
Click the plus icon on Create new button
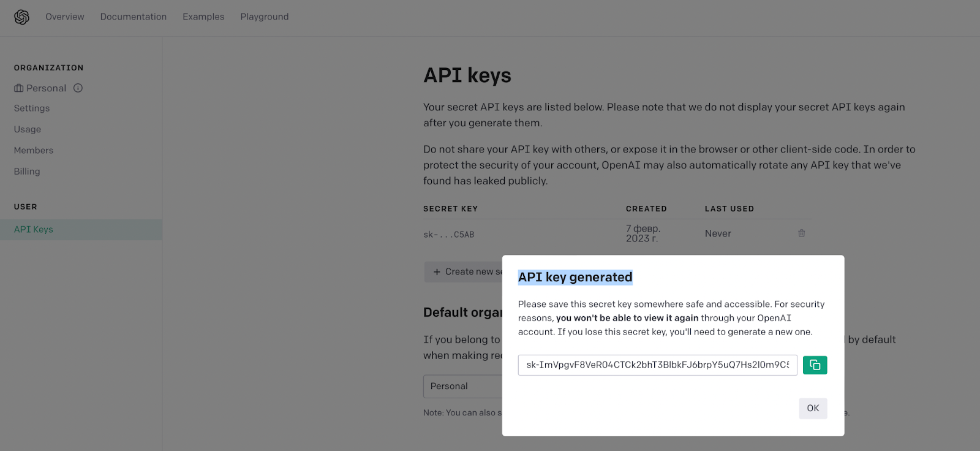coord(437,272)
